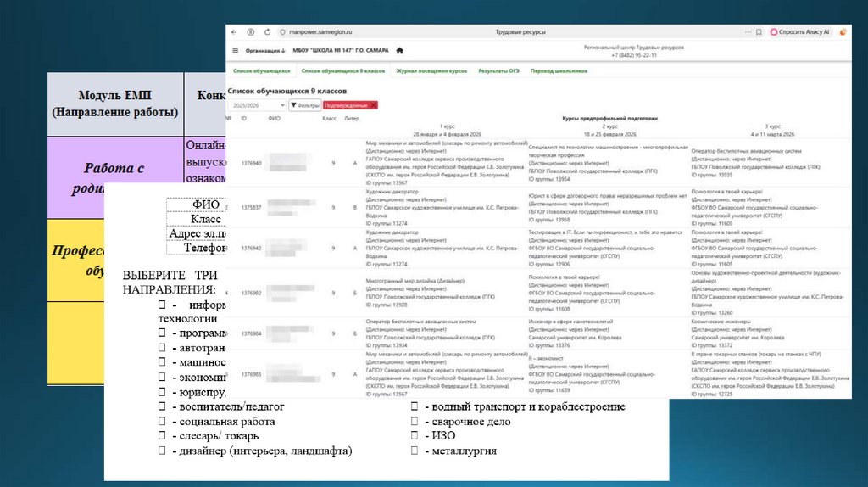This screenshot has width=868, height=487.
Task: Open the 'Фильтры' filter button
Action: click(x=305, y=105)
